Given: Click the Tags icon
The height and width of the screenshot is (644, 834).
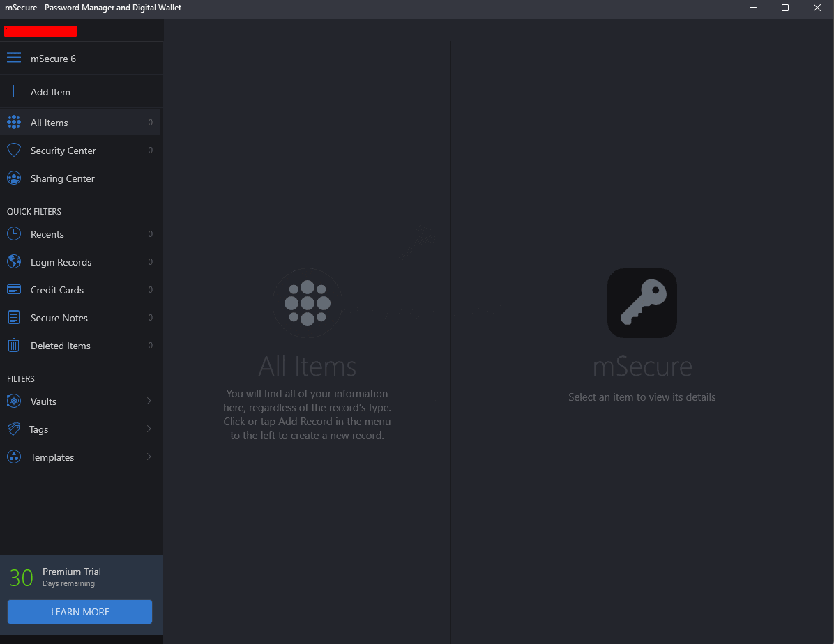Looking at the screenshot, I should tap(14, 429).
